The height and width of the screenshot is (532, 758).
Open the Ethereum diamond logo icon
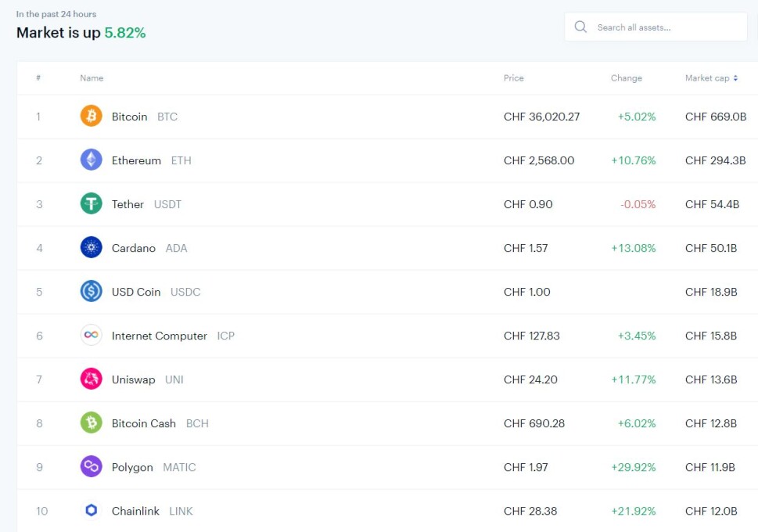pos(91,160)
